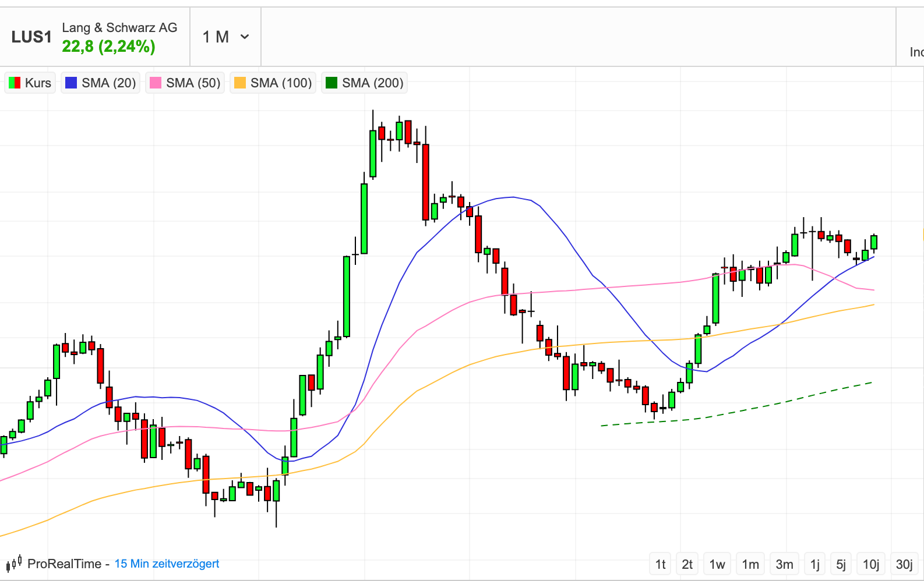Toggle the SMA (50) indicator line
The height and width of the screenshot is (581, 924).
(x=185, y=83)
